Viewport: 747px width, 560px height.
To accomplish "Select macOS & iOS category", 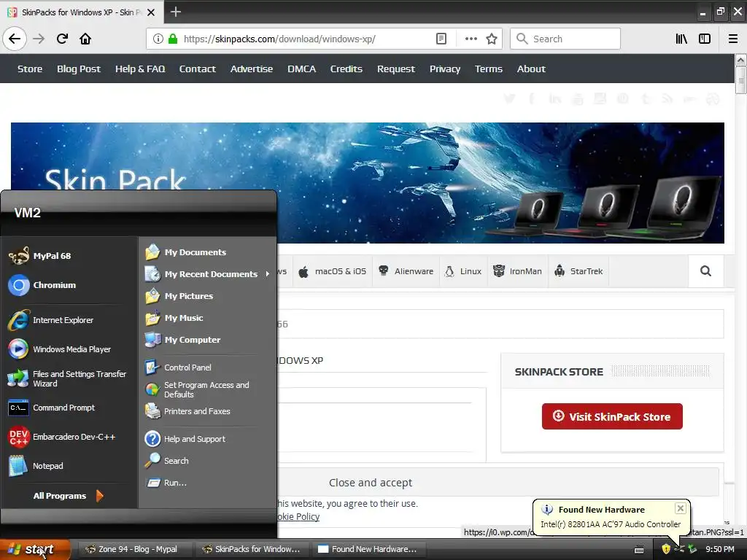I will (x=333, y=271).
